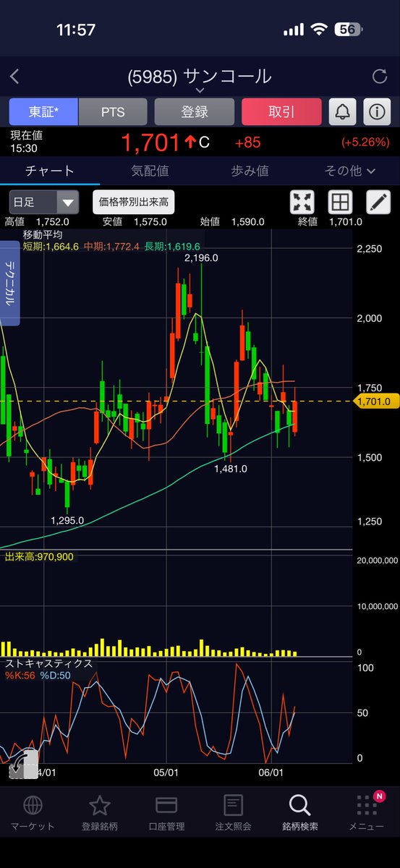Viewport: 400px width, 868px height.
Task: Tap the 移動平均 indicator label
Action: click(x=43, y=235)
